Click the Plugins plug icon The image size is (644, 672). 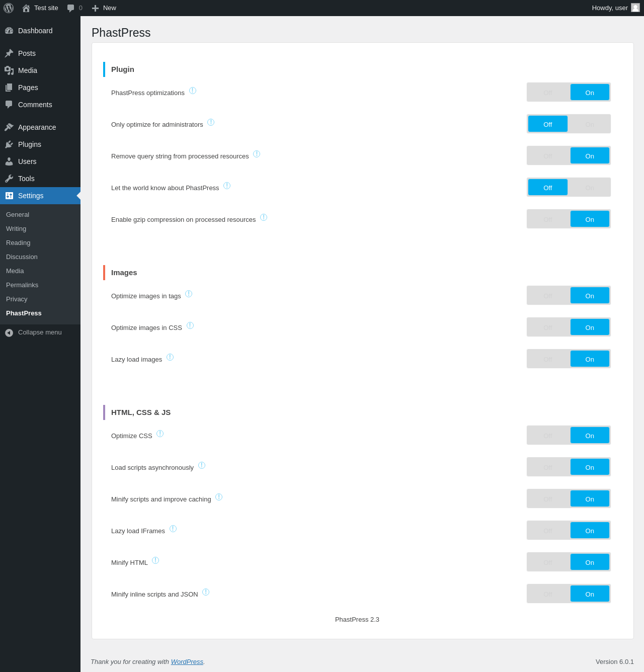pos(9,144)
